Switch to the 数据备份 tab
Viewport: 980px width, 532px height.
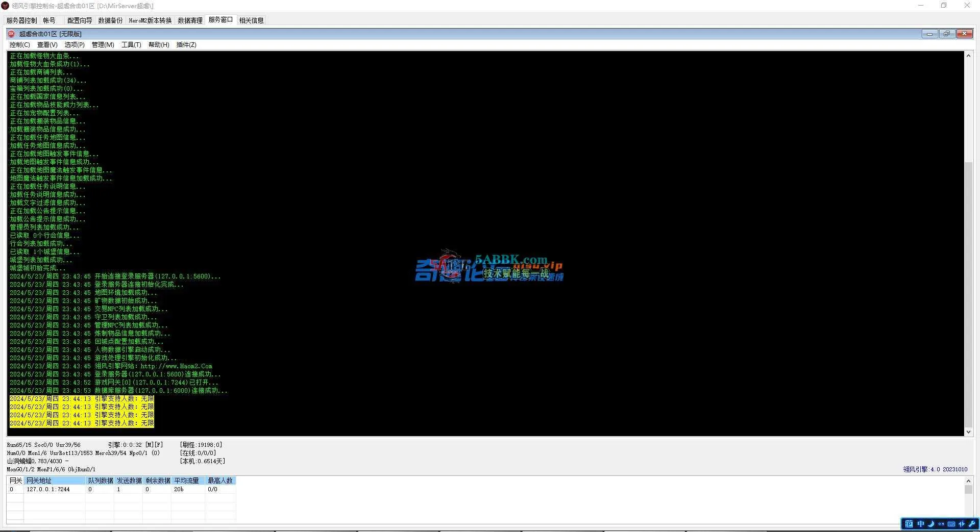[110, 20]
